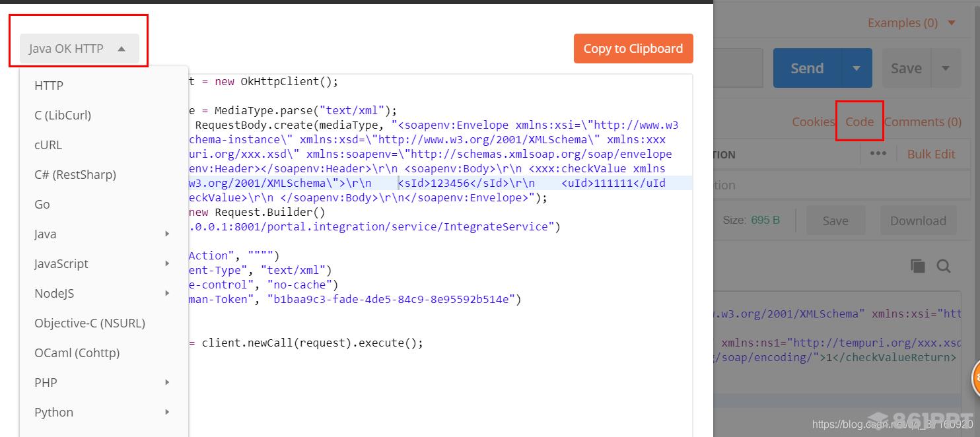Click the new Request.Builder() line
This screenshot has width=980, height=437.
(x=258, y=212)
